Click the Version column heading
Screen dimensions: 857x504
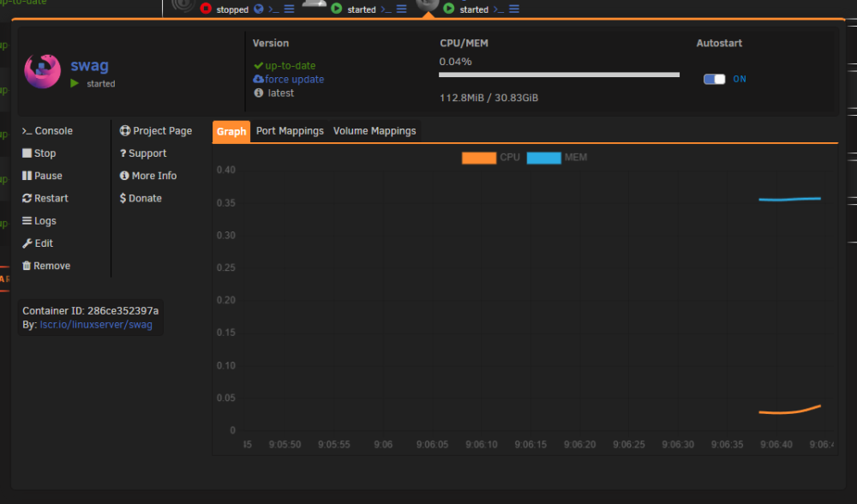point(271,43)
